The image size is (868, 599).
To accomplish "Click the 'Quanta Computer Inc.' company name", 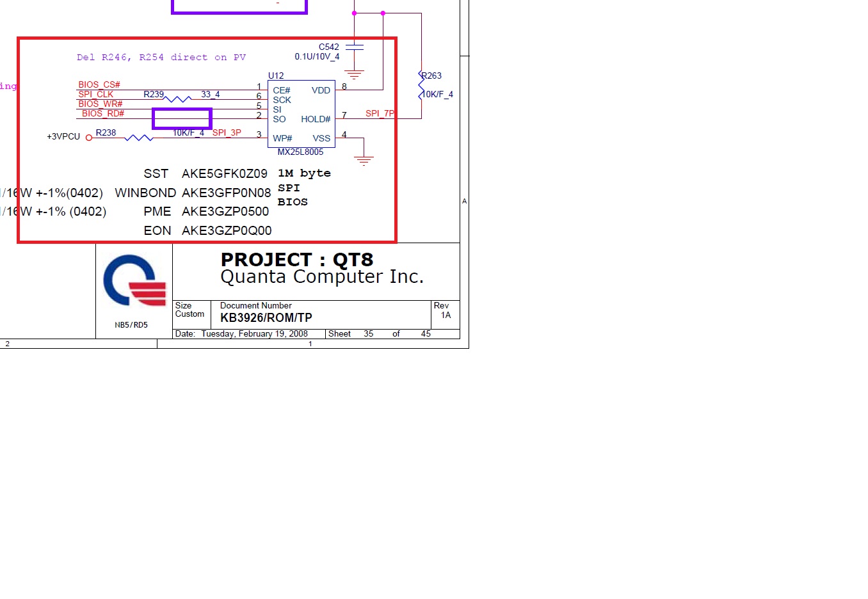I will click(x=322, y=276).
